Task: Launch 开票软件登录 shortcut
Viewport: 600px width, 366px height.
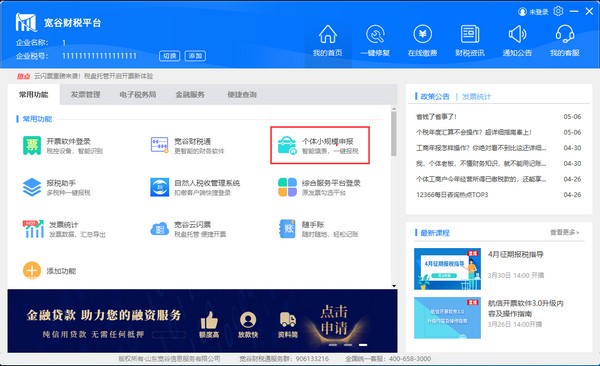Action: tap(63, 145)
